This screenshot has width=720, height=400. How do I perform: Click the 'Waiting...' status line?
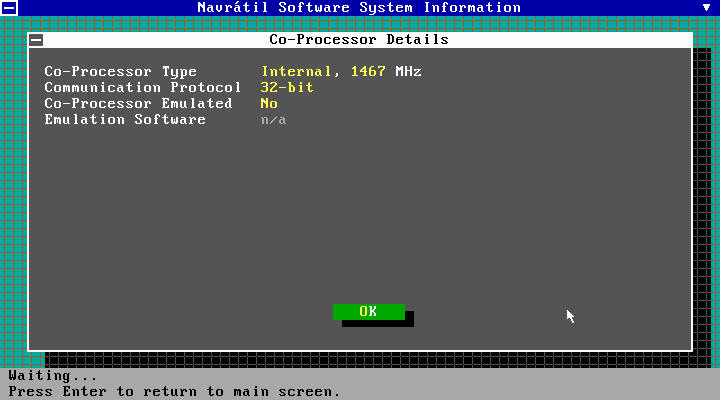(x=53, y=376)
